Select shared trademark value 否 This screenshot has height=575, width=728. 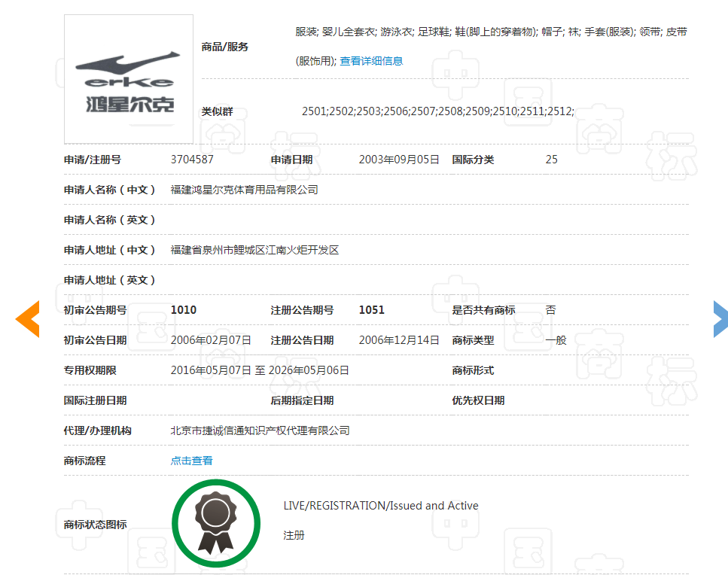[x=550, y=309]
